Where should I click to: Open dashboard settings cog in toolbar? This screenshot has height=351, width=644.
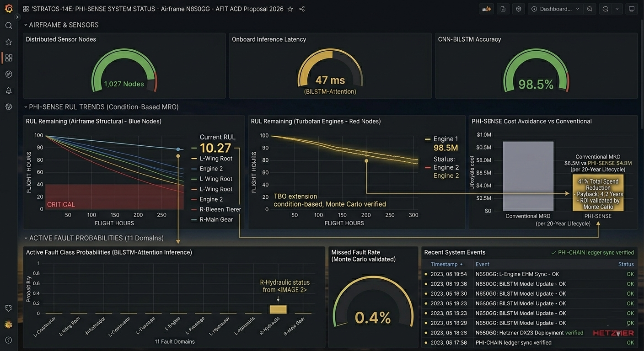[x=518, y=9]
